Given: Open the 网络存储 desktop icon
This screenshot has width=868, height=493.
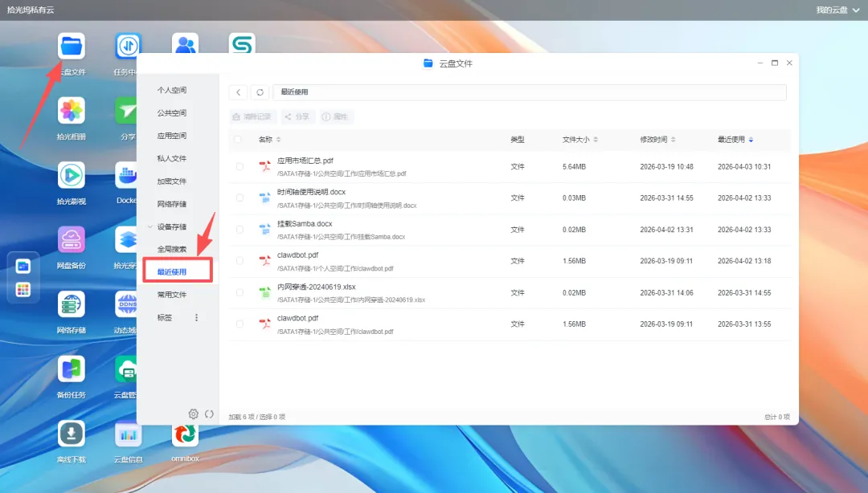Looking at the screenshot, I should coord(72,304).
